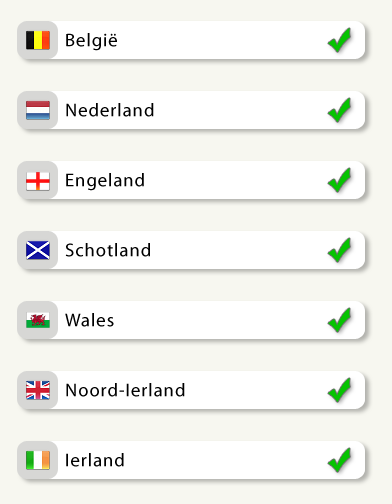Select the Welsh dragon flag icon

pyautogui.click(x=38, y=320)
